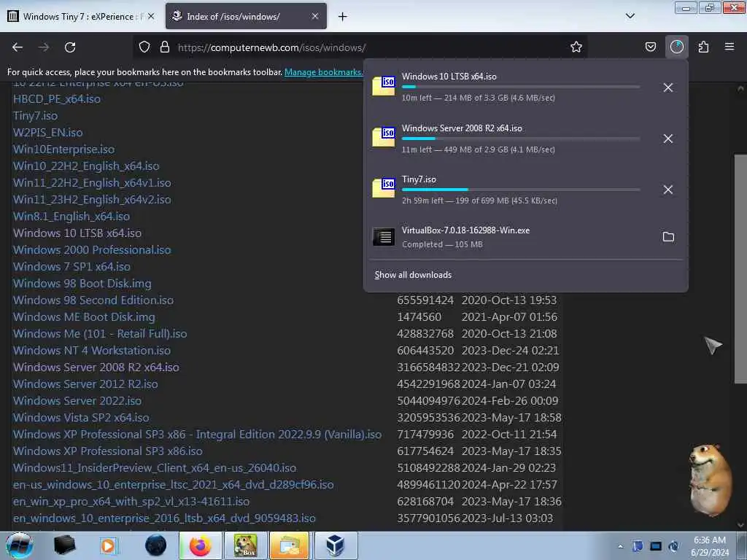
Task: Open the Win10_22H2_English_x64.iso link
Action: tap(86, 166)
